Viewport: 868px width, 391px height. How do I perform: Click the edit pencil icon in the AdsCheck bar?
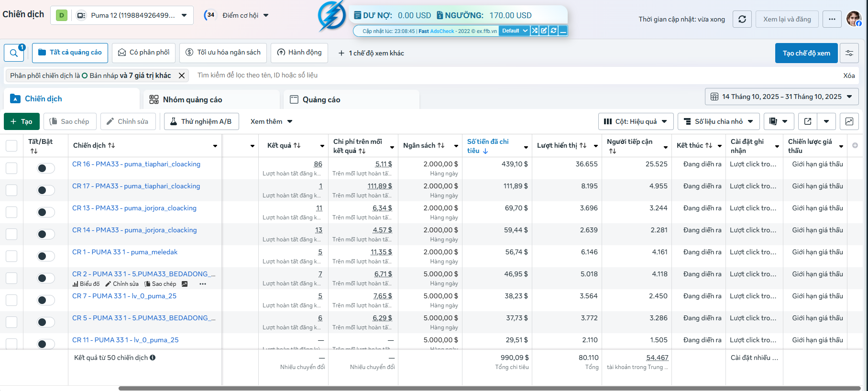544,31
